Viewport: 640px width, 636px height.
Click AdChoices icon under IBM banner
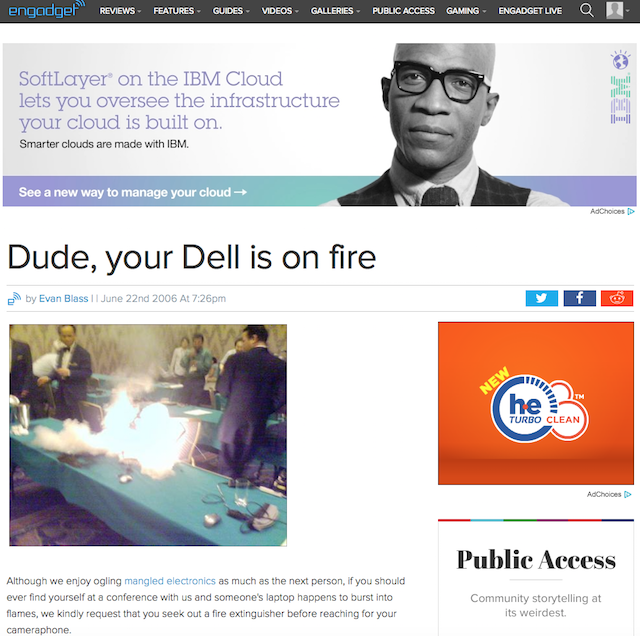point(631,211)
